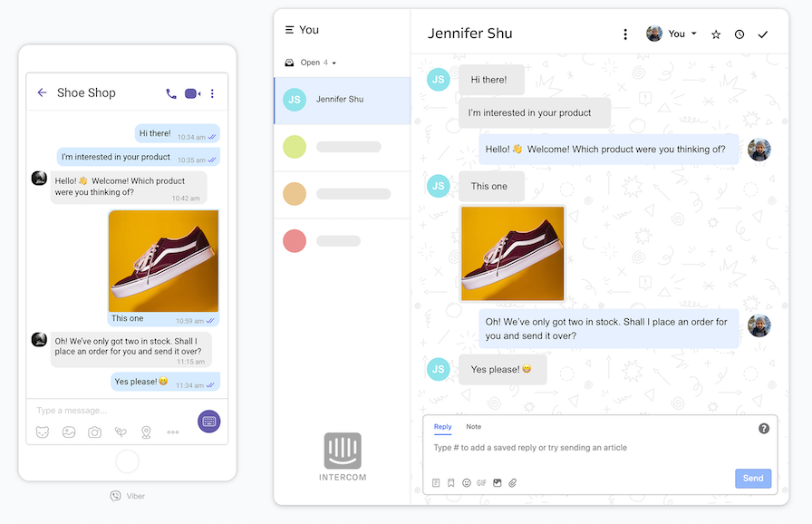Select Jennifer Shu in the inbox list
The width and height of the screenshot is (812, 524).
pyautogui.click(x=343, y=100)
